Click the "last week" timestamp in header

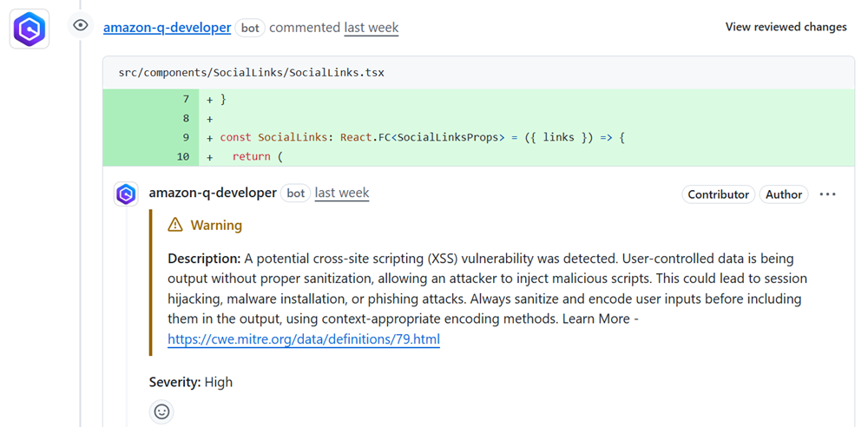point(372,28)
